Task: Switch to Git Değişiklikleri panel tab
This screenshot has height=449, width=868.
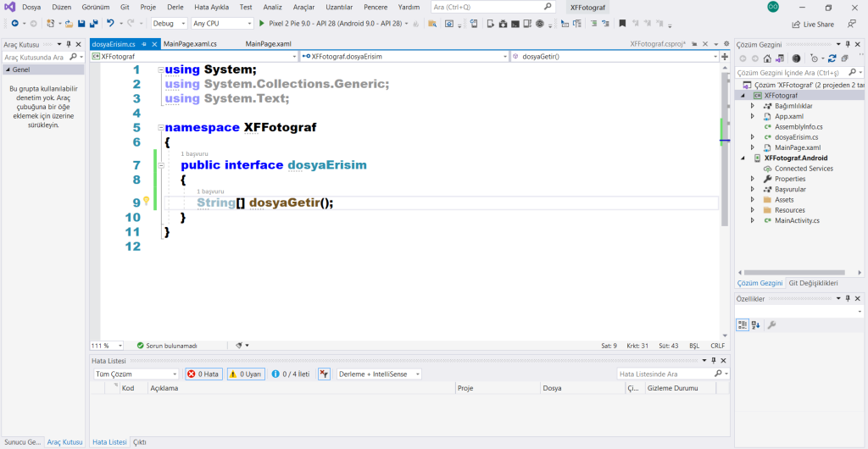Action: point(813,282)
